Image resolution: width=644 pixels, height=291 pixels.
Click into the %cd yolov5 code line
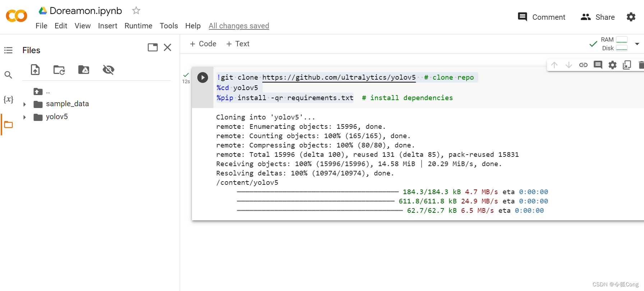point(238,88)
